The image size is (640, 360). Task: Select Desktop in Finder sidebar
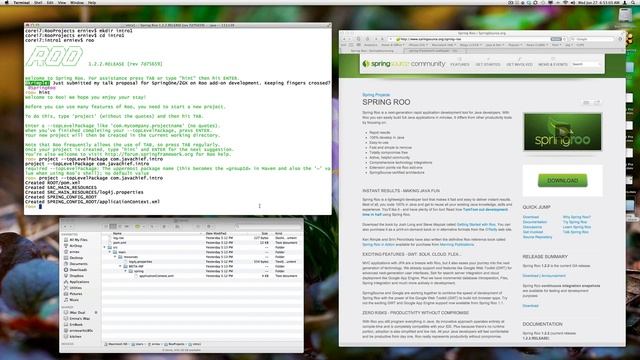point(73,258)
